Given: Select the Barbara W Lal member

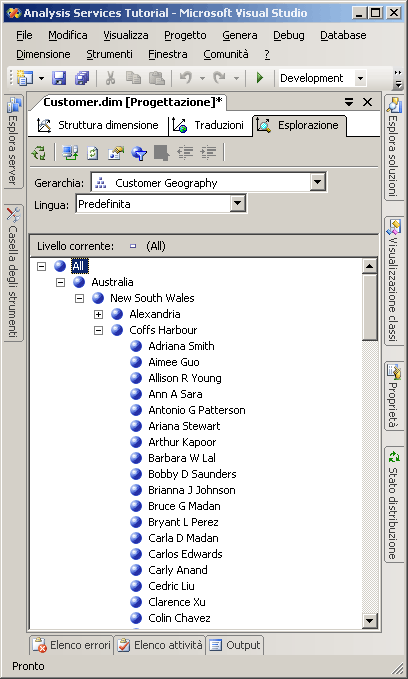Looking at the screenshot, I should click(x=182, y=458).
